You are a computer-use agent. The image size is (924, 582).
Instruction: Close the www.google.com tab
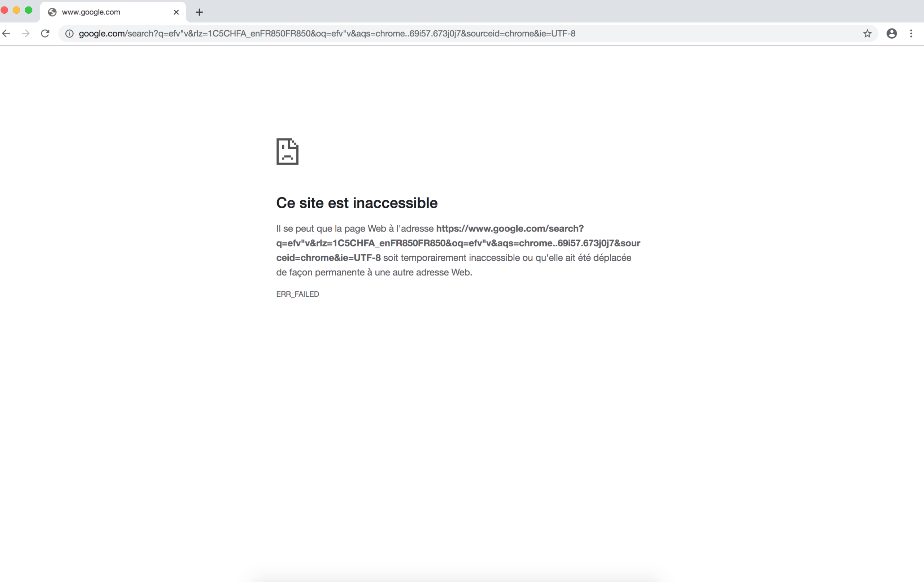coord(176,12)
